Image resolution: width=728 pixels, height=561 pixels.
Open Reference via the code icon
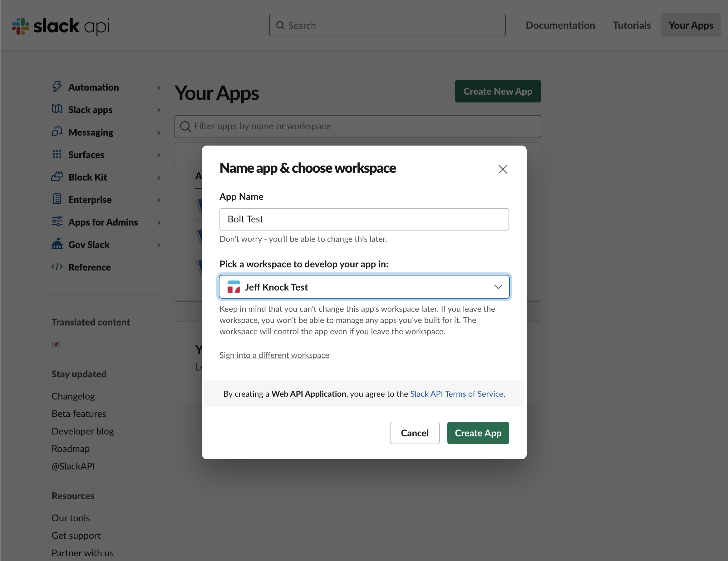tap(57, 267)
